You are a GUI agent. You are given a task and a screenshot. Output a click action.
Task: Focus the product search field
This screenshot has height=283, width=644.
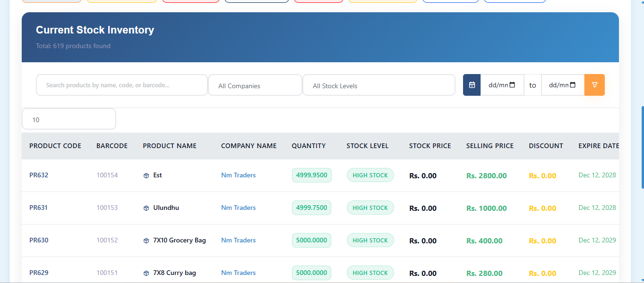tap(122, 85)
